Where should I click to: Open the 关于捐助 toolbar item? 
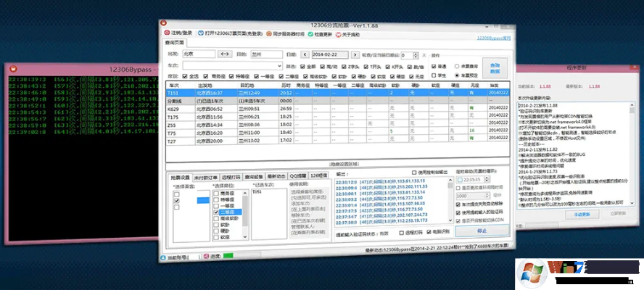click(347, 35)
